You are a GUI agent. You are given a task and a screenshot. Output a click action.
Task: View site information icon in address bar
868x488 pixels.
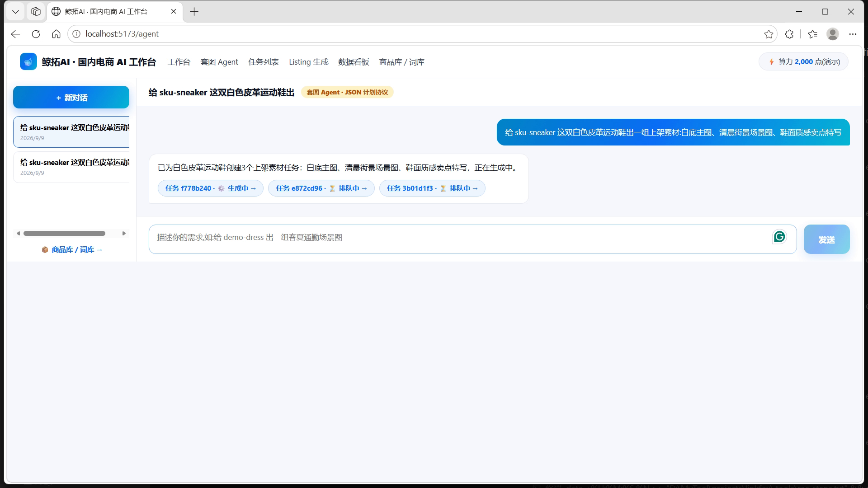(76, 34)
